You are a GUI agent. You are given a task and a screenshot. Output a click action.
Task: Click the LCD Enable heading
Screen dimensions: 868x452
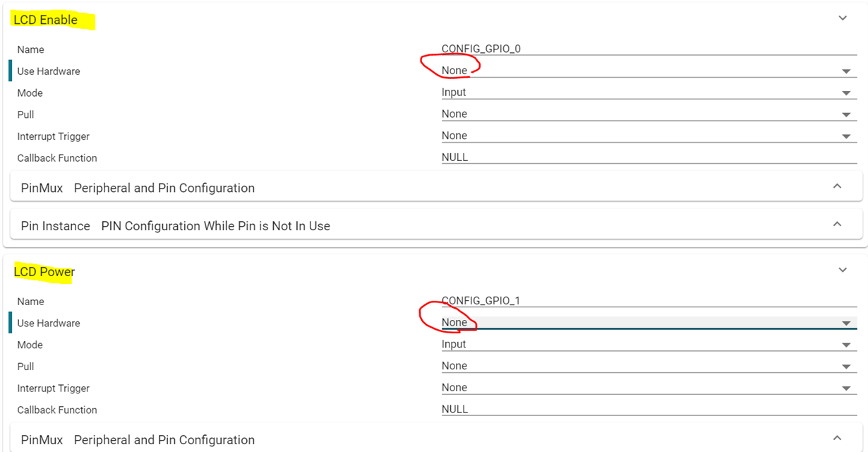[46, 20]
